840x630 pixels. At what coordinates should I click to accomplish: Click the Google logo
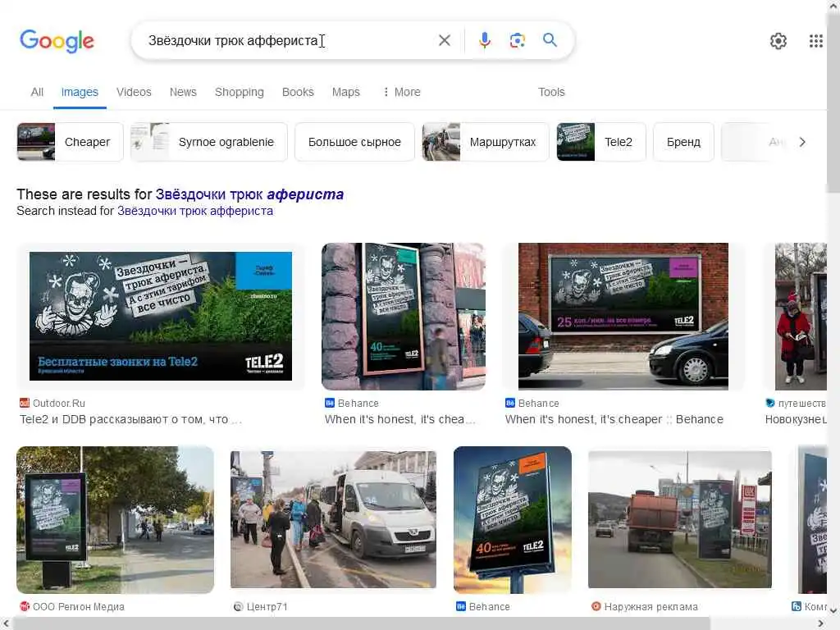[x=57, y=41]
